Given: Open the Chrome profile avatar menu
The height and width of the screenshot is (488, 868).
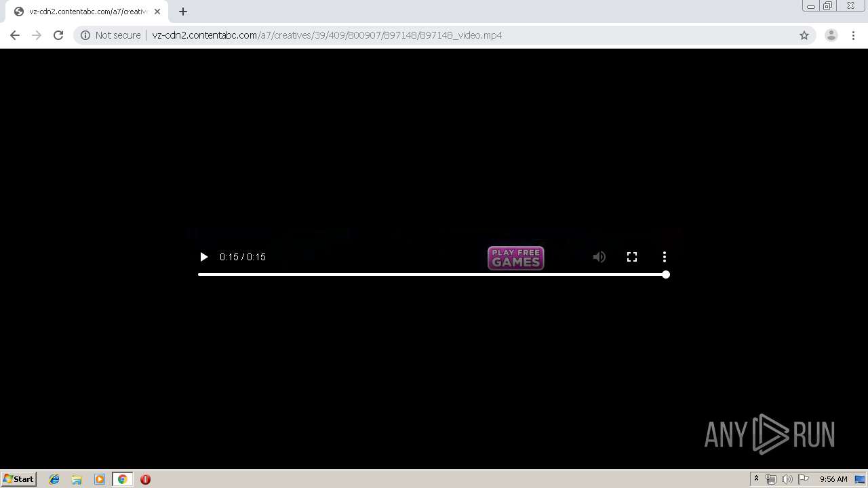Looking at the screenshot, I should coord(831,35).
